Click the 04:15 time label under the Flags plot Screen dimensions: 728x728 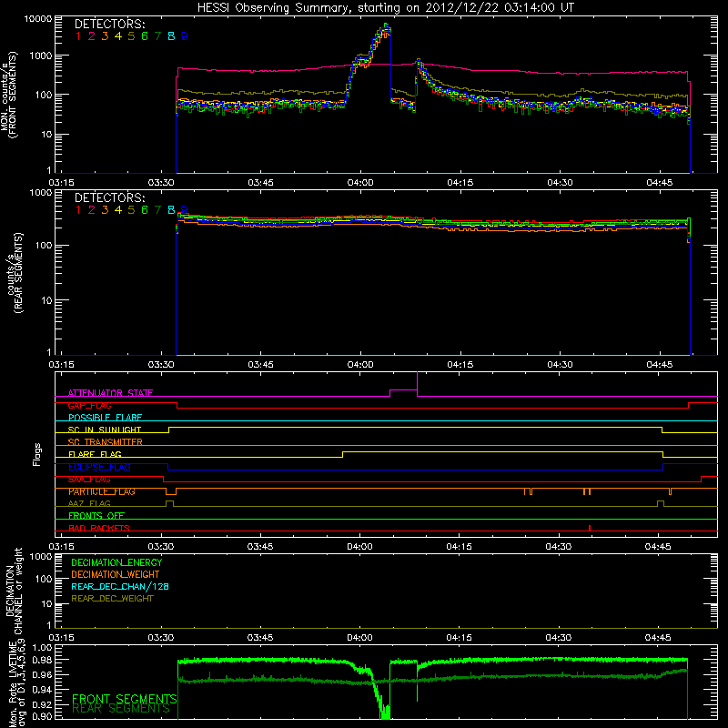coord(460,547)
